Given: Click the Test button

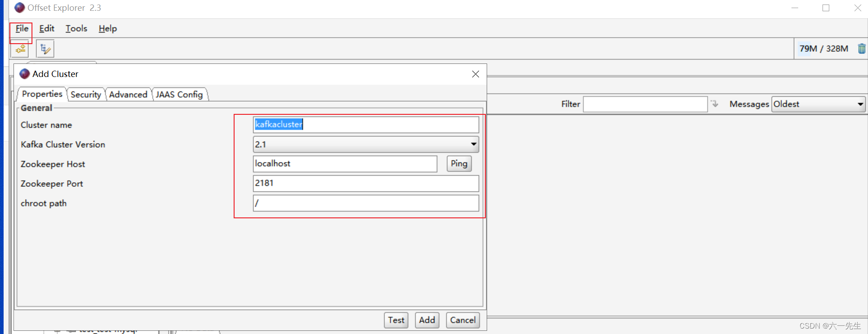Looking at the screenshot, I should tap(396, 320).
